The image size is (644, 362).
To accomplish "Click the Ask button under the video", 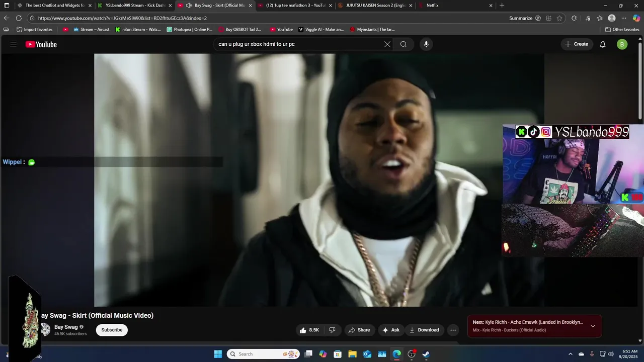I will point(390,330).
